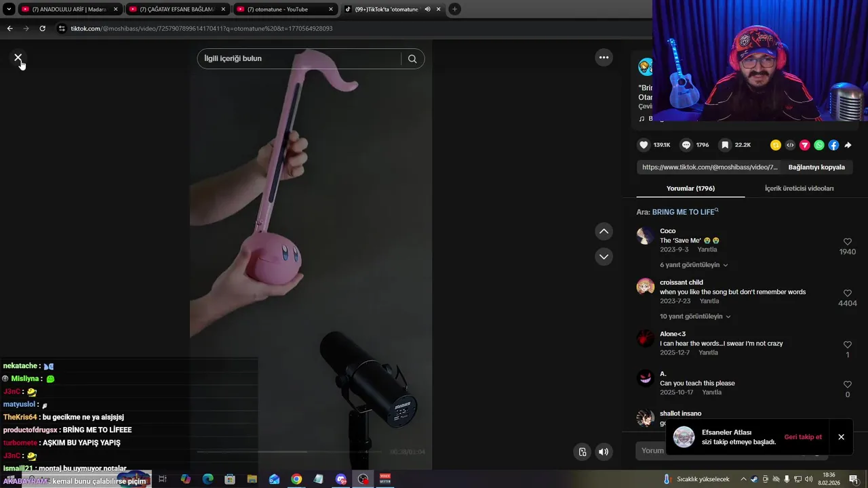Seek in the video progress bar
The width and height of the screenshot is (868, 488).
(292, 452)
